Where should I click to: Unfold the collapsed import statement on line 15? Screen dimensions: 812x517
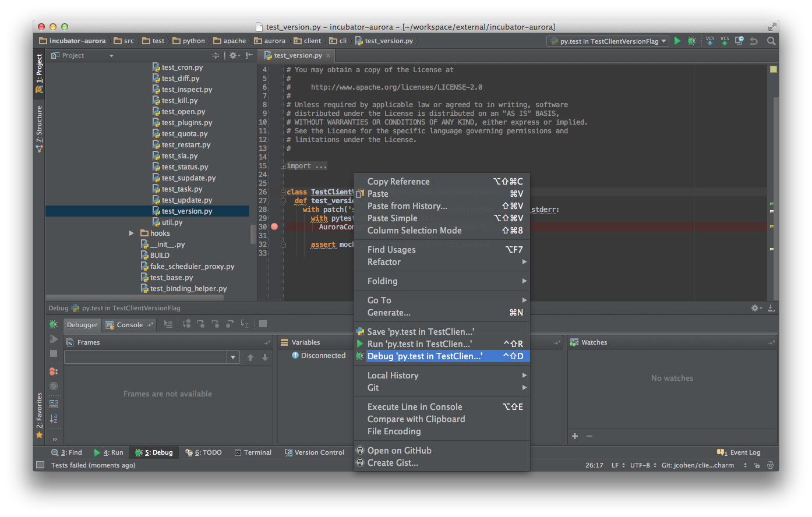pos(283,165)
